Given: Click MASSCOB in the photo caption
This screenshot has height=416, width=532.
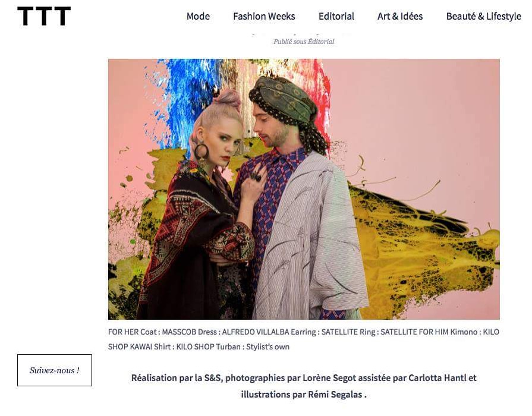Looking at the screenshot, I should [x=179, y=332].
